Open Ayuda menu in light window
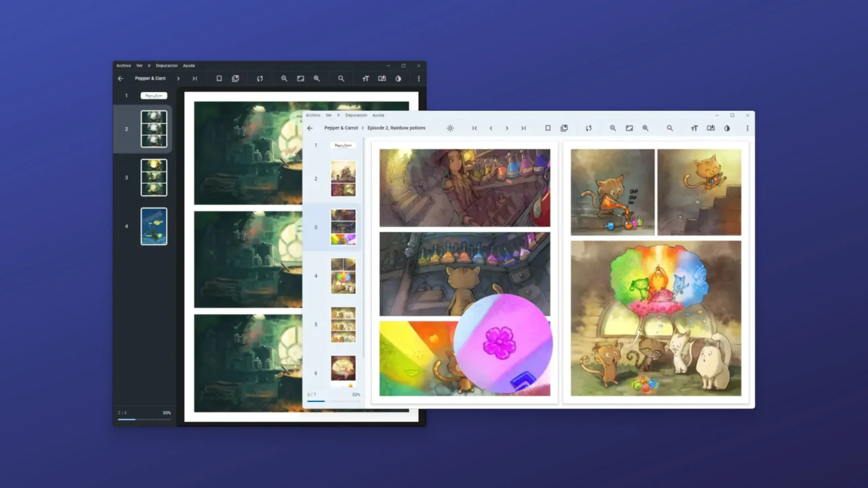This screenshot has height=488, width=868. tap(378, 115)
